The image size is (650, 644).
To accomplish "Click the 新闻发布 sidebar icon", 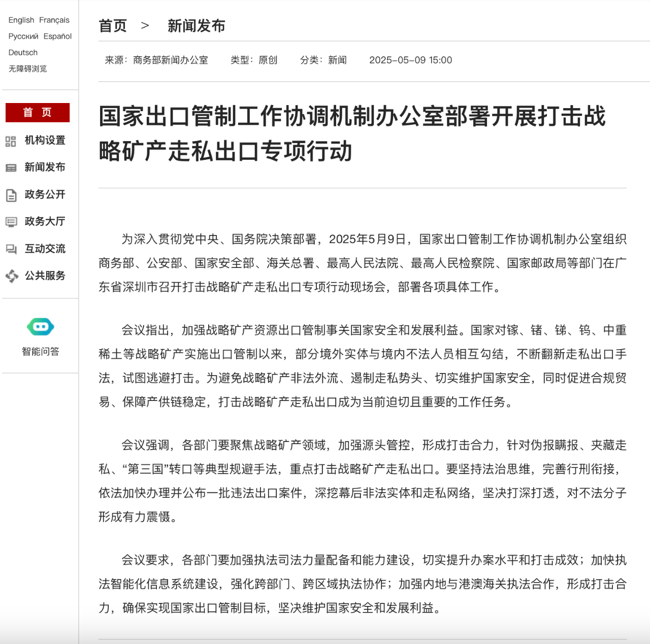I will pos(11,168).
